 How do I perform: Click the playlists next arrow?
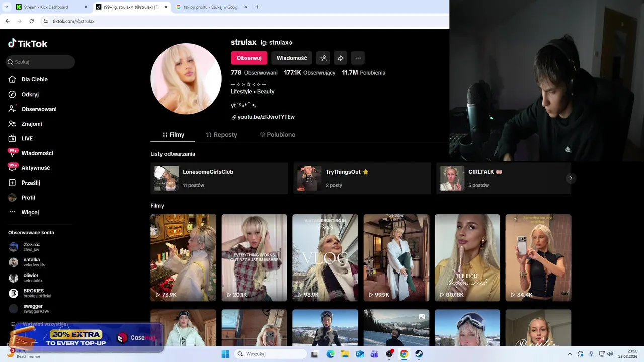(x=571, y=178)
